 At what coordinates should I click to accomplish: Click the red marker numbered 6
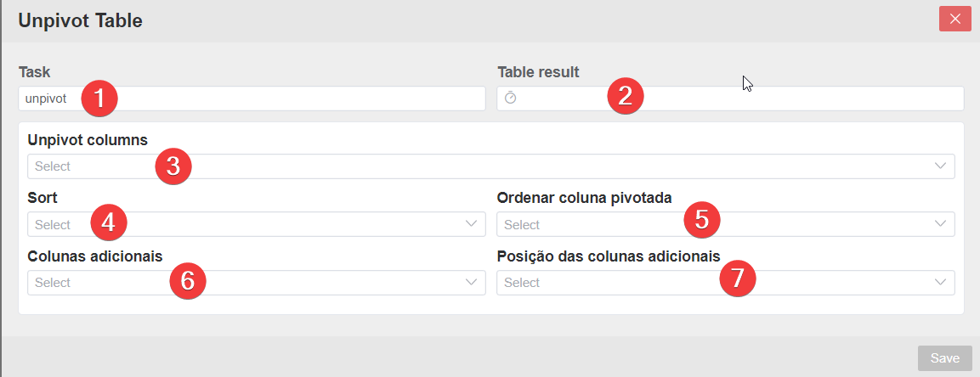click(x=188, y=281)
